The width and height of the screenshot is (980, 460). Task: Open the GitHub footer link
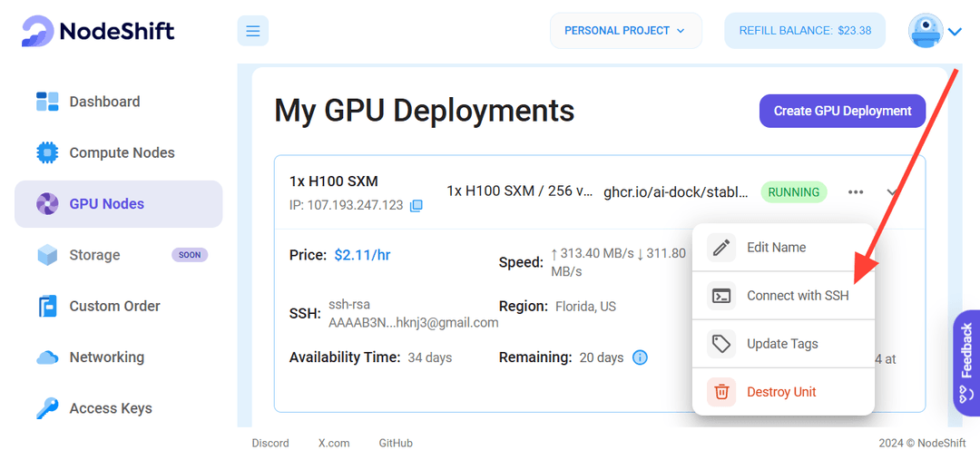pos(396,443)
